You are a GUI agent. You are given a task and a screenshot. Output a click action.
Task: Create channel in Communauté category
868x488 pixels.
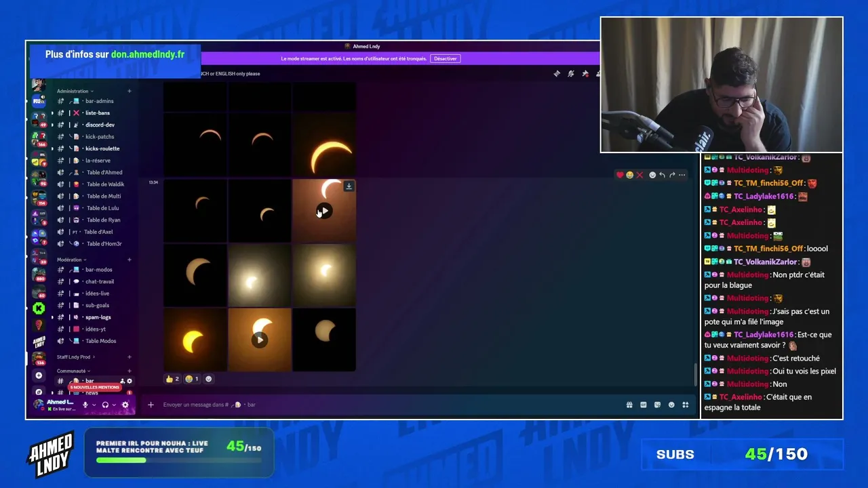[130, 371]
